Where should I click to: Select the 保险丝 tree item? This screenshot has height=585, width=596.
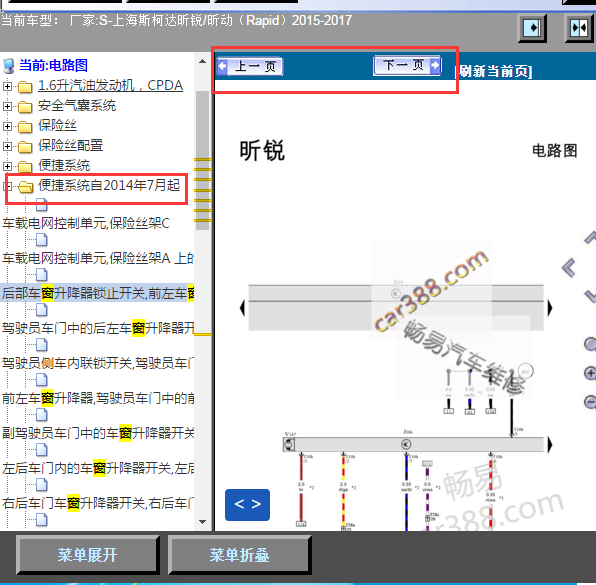57,125
